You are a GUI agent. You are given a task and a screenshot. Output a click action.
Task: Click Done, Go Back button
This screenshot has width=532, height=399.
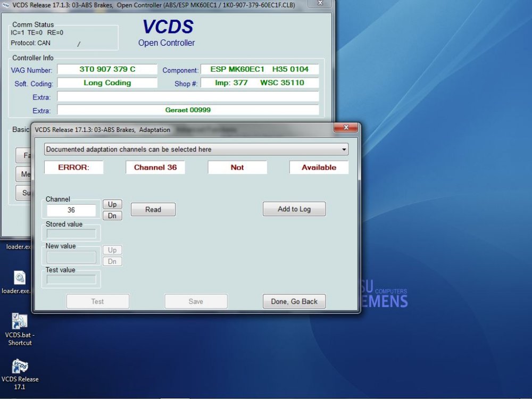294,301
